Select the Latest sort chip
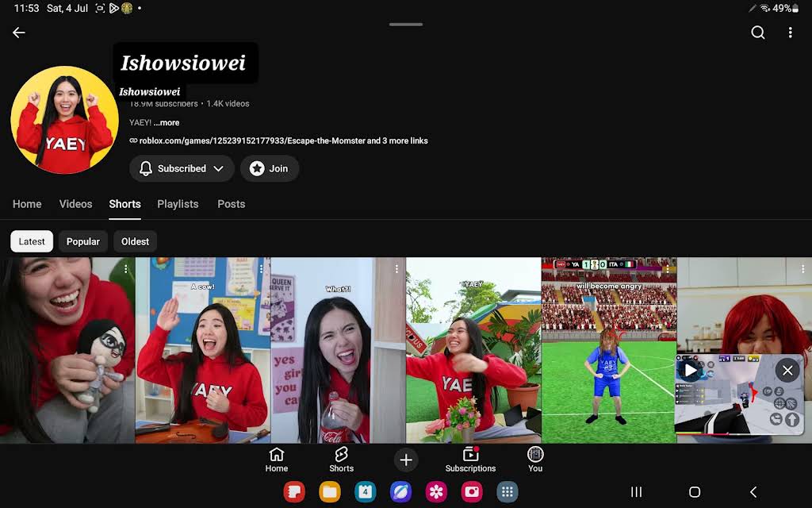The image size is (812, 508). point(32,241)
